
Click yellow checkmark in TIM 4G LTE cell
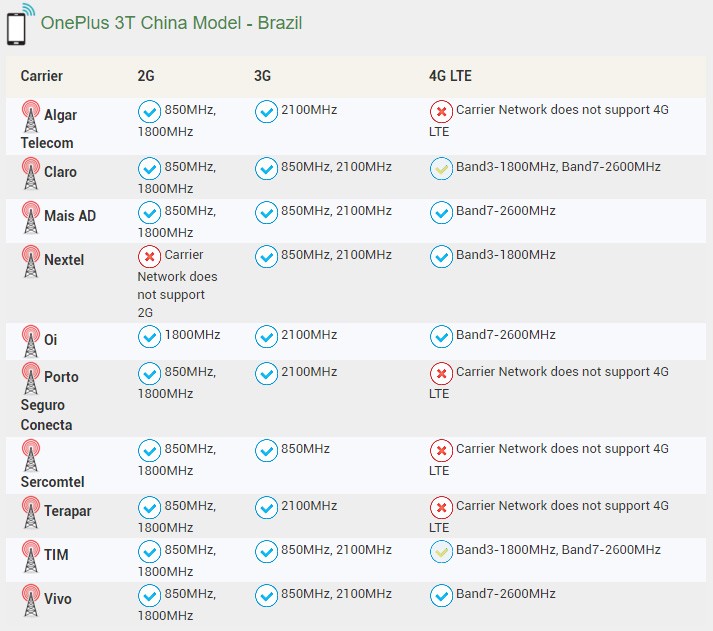(441, 552)
